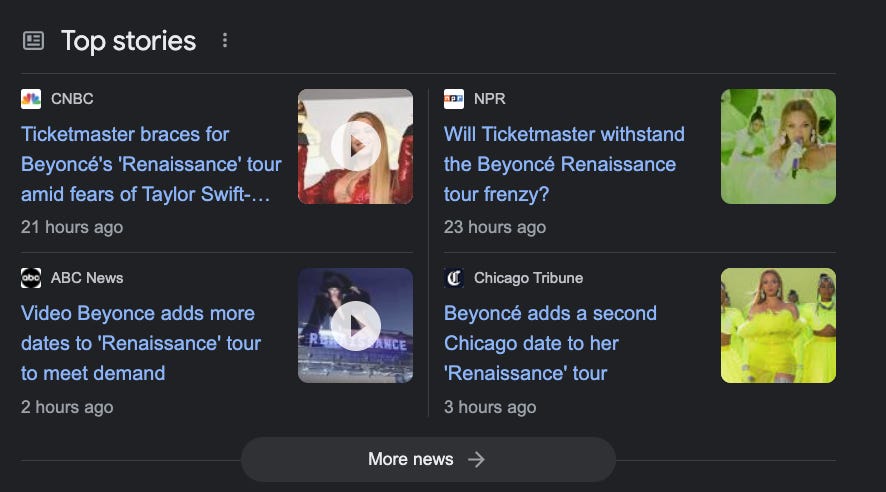
Task: Click the arrow icon in More news
Action: coord(476,459)
